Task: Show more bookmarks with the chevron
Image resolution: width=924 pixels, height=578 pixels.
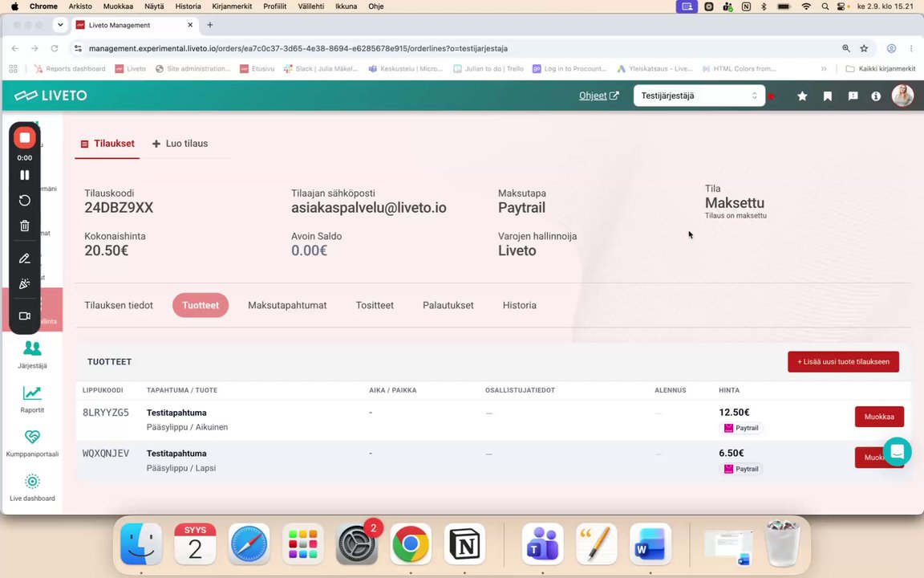Action: click(824, 69)
